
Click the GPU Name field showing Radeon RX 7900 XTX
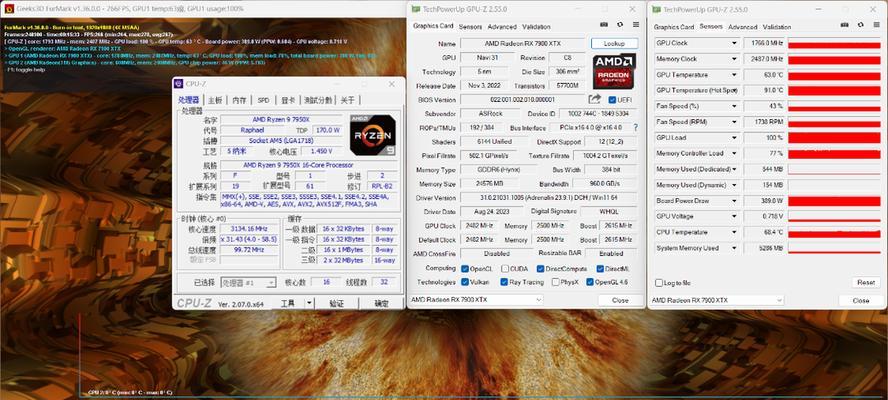pyautogui.click(x=523, y=44)
